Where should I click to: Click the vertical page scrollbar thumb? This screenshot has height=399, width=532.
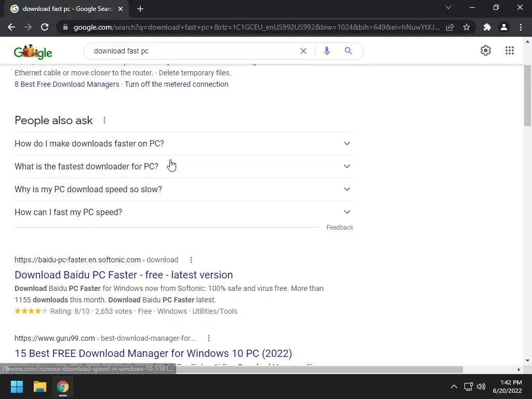pyautogui.click(x=528, y=96)
